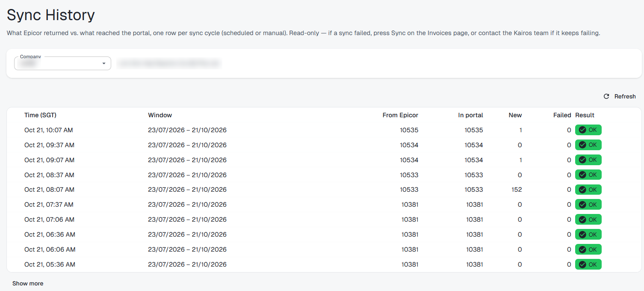644x291 pixels.
Task: Click OK badge for 09:37 AM sync
Action: (588, 145)
